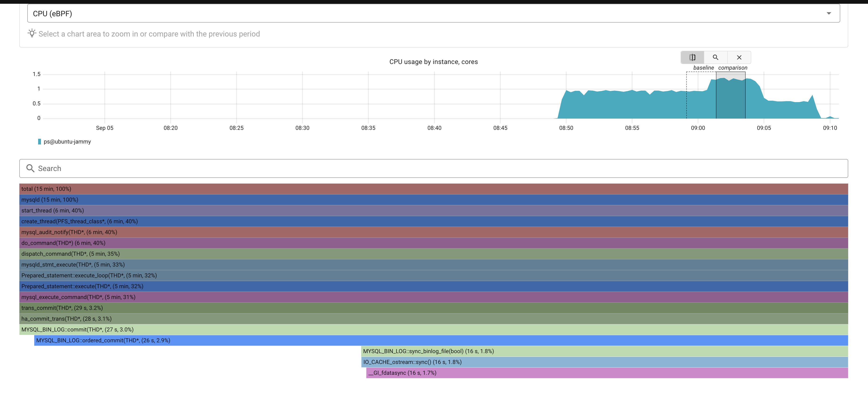Select IO_CACHE_ostream::sync() frame
The width and height of the screenshot is (868, 399).
point(604,362)
